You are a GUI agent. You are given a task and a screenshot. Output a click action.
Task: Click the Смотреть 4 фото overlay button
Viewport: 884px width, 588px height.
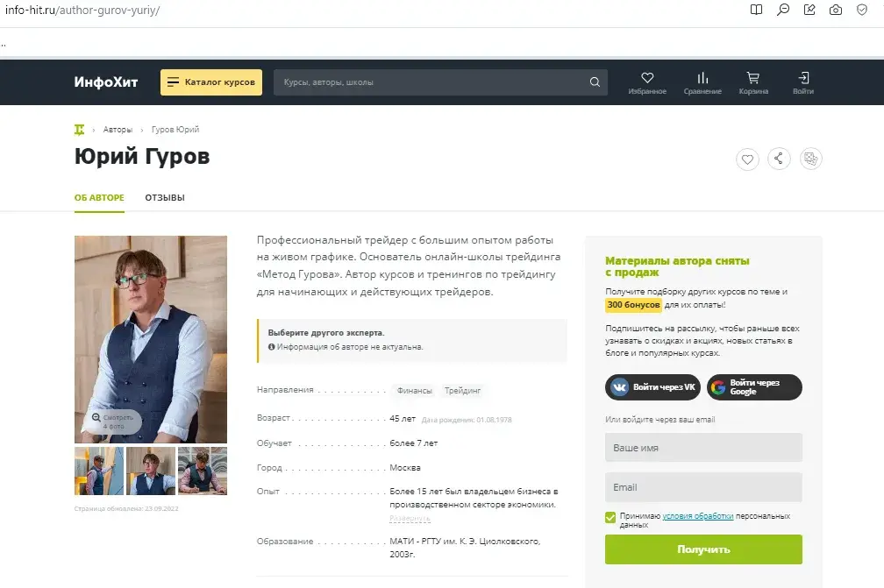(x=112, y=422)
